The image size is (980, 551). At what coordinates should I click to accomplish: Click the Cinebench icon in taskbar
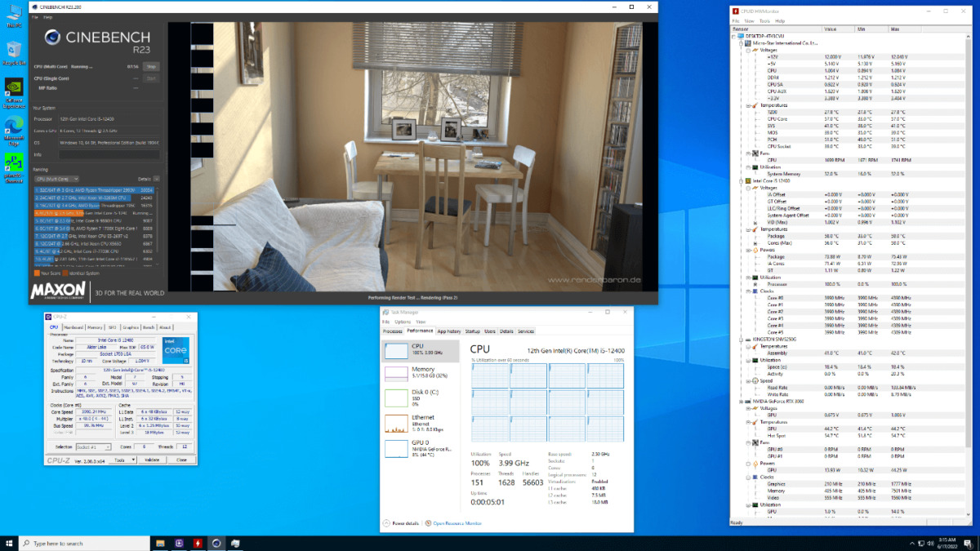tap(216, 543)
